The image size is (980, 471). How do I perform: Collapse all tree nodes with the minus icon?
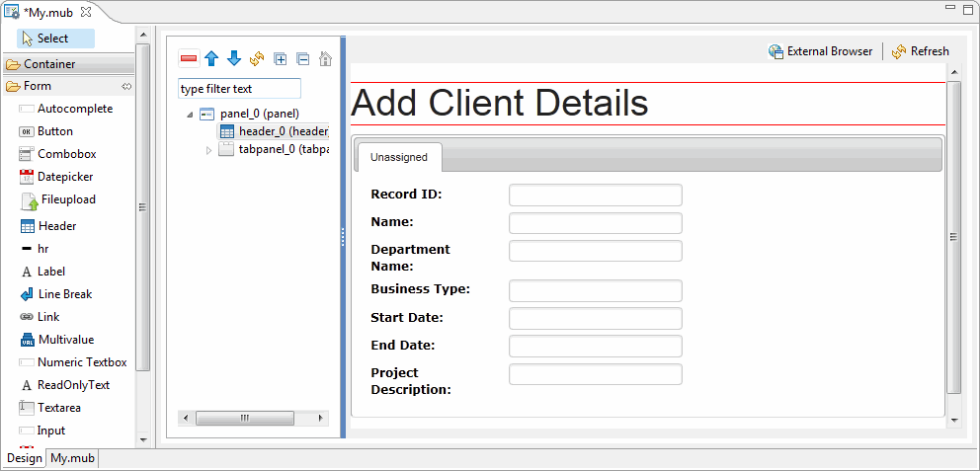pos(302,59)
